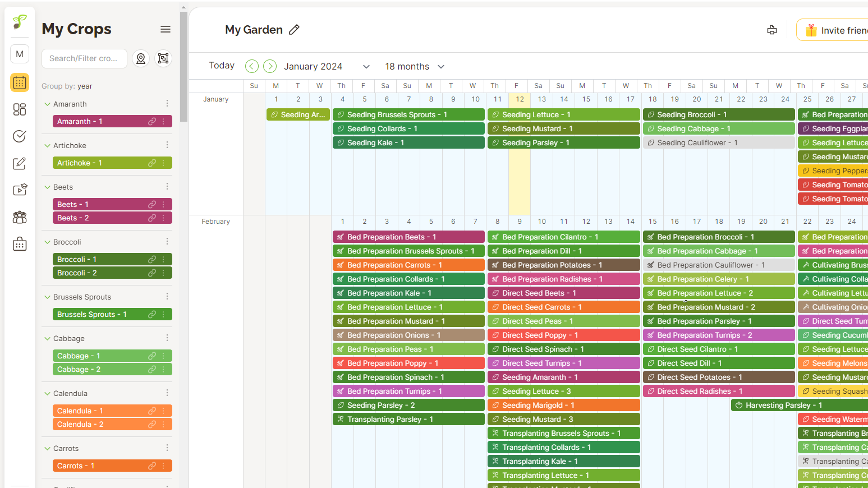868x488 pixels.
Task: Click the Invite friends button
Action: 834,30
